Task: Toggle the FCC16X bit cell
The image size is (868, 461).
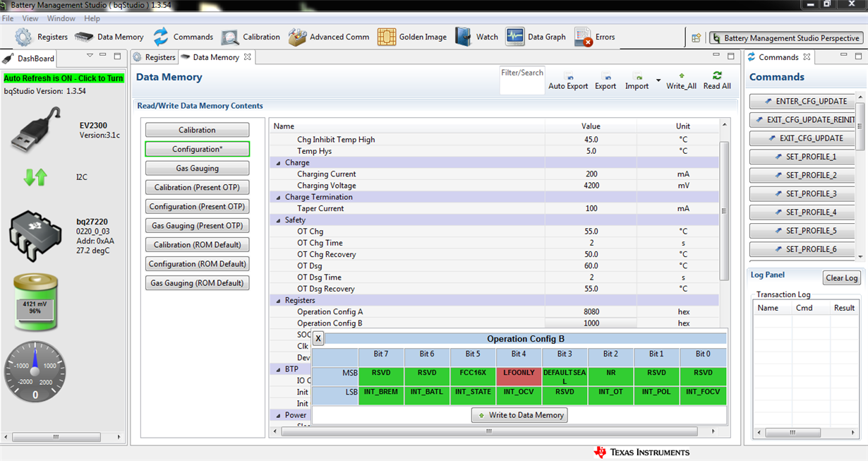Action: (x=473, y=376)
